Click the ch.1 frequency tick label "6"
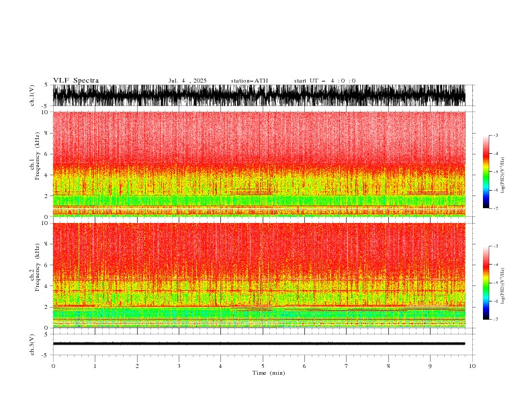This screenshot has height=411, width=532. [x=46, y=154]
